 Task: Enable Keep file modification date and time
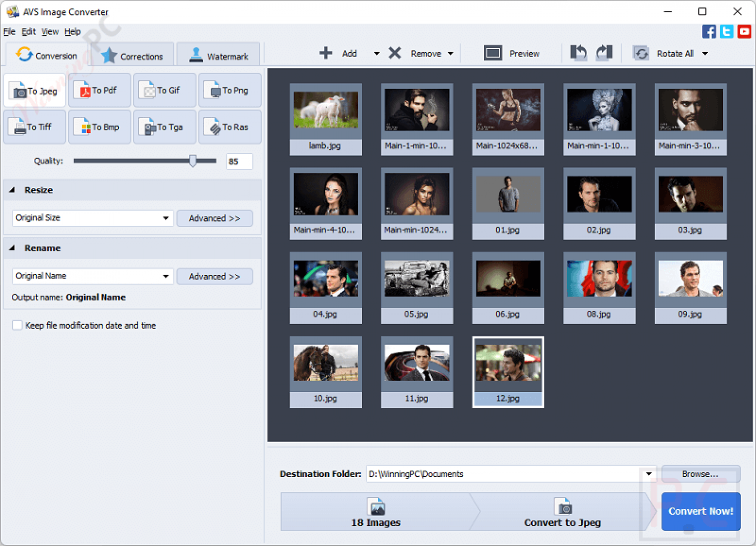click(x=17, y=325)
